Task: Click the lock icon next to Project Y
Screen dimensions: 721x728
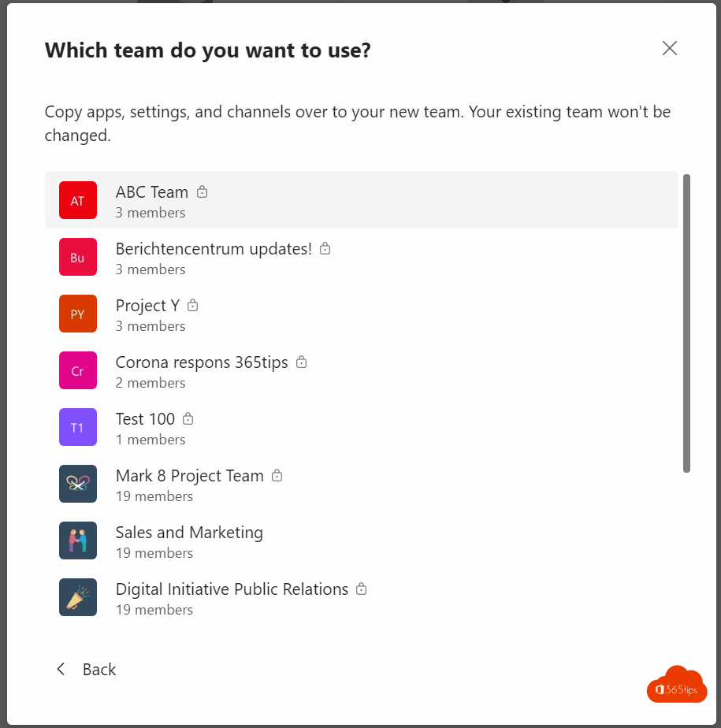Action: 193,305
